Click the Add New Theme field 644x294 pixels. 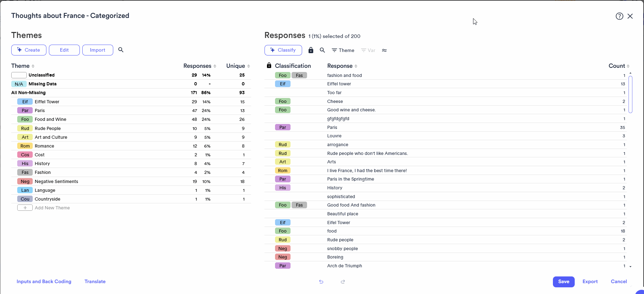52,208
